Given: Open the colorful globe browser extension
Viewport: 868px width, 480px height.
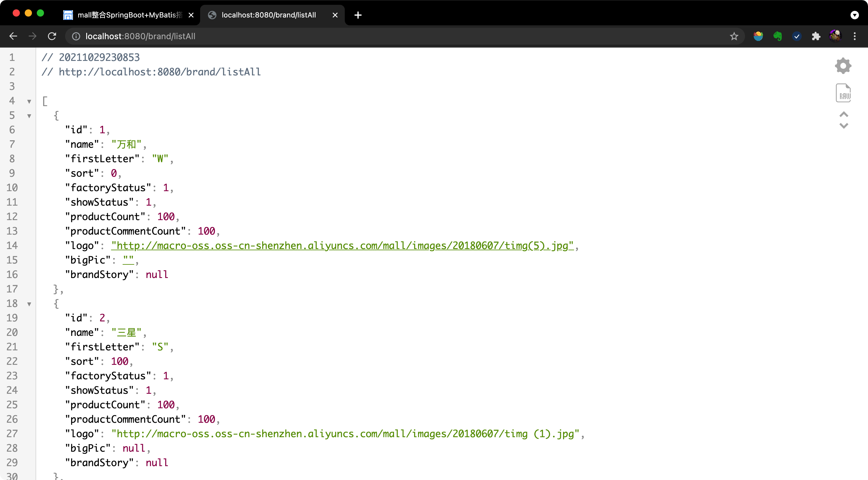Looking at the screenshot, I should 758,36.
